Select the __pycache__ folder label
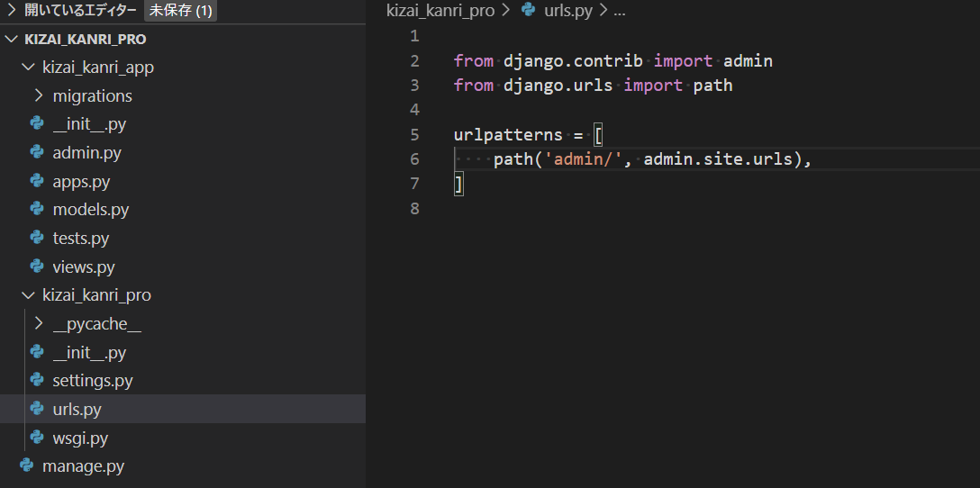The width and height of the screenshot is (980, 488). point(97,323)
